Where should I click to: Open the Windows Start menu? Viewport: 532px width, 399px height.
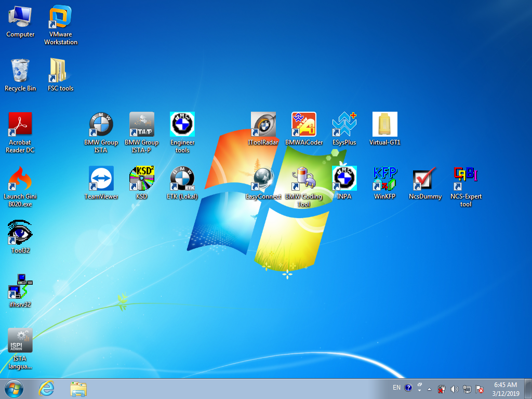point(14,388)
